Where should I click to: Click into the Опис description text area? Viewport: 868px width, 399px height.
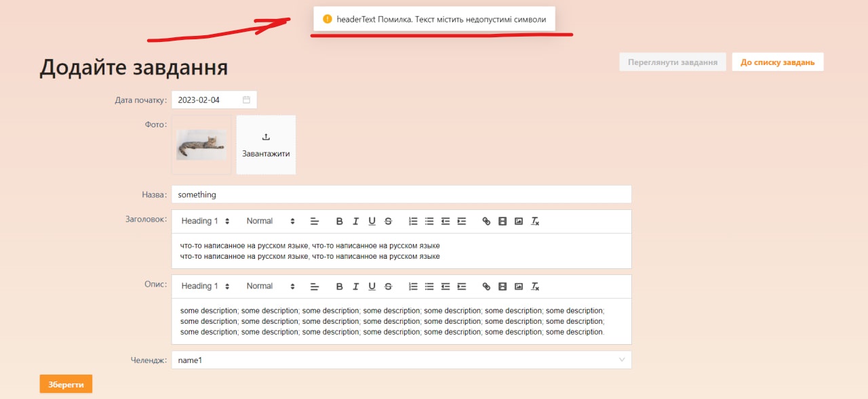click(401, 321)
